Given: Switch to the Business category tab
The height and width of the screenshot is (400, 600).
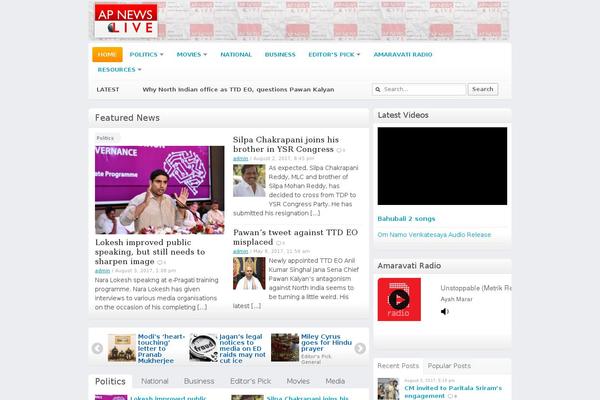Looking at the screenshot, I should [199, 381].
